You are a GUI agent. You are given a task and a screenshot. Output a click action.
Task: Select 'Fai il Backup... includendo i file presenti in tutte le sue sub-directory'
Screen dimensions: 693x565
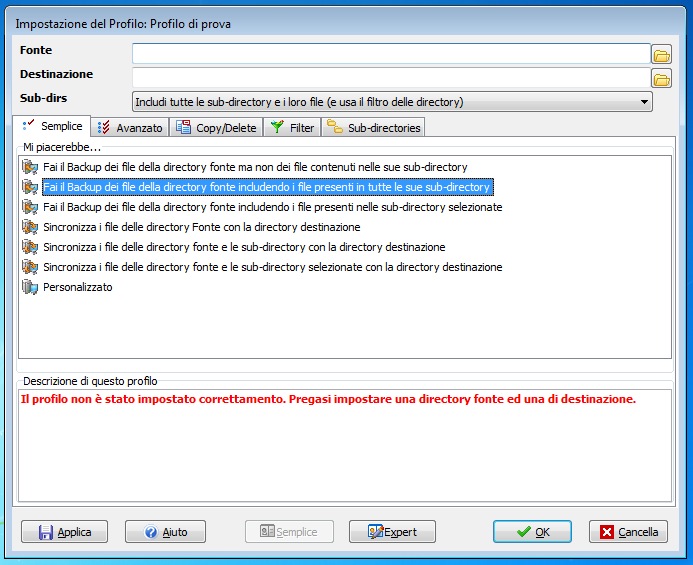pos(268,187)
